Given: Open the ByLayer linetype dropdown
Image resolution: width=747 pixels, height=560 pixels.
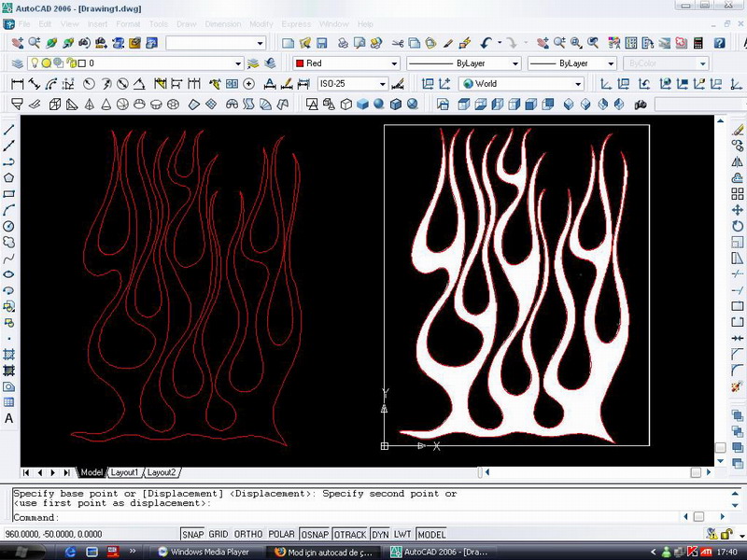Looking at the screenshot, I should click(515, 63).
